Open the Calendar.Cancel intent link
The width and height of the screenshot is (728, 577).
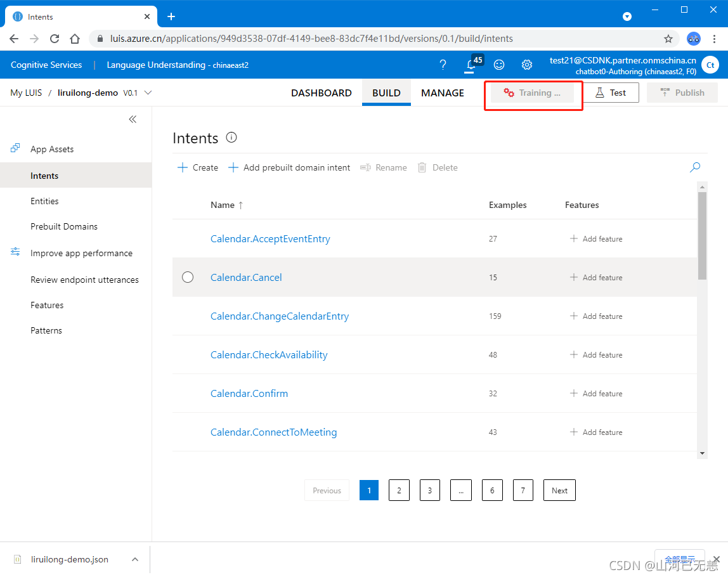tap(246, 278)
